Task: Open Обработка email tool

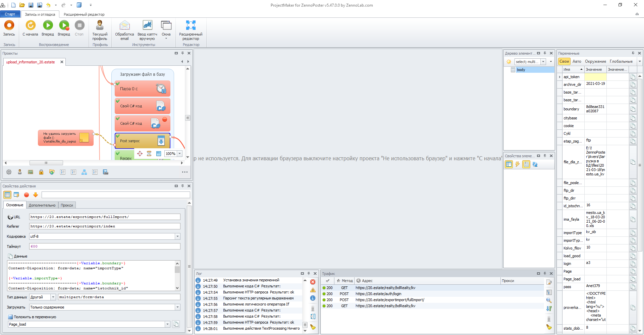Action: pyautogui.click(x=124, y=30)
